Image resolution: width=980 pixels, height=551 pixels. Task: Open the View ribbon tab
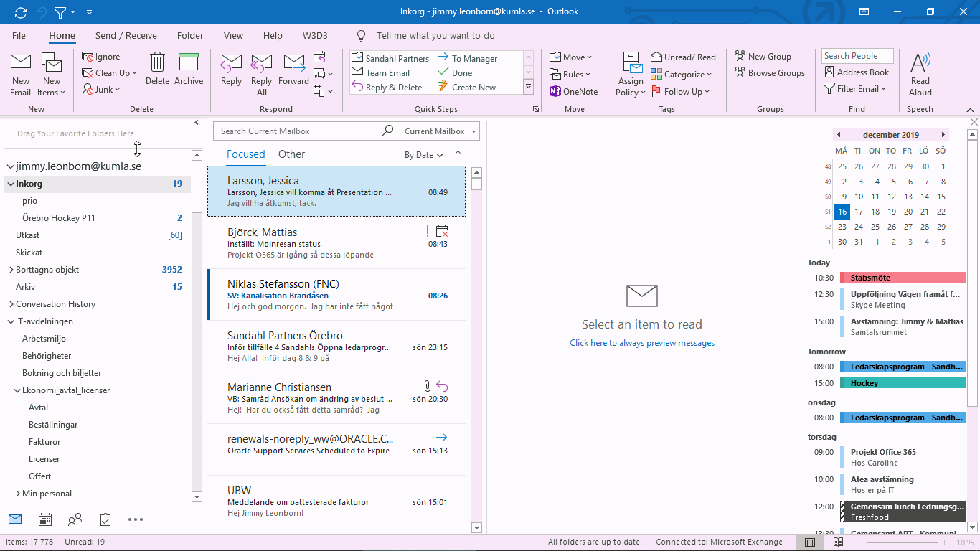(x=233, y=35)
